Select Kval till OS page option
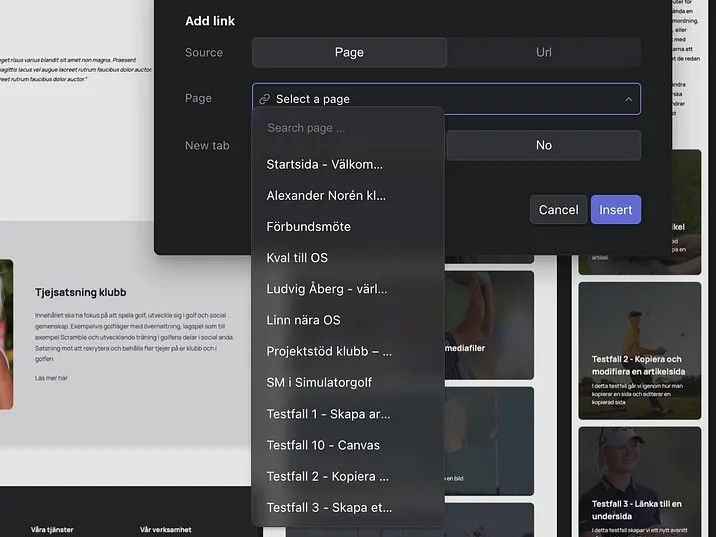 297,257
